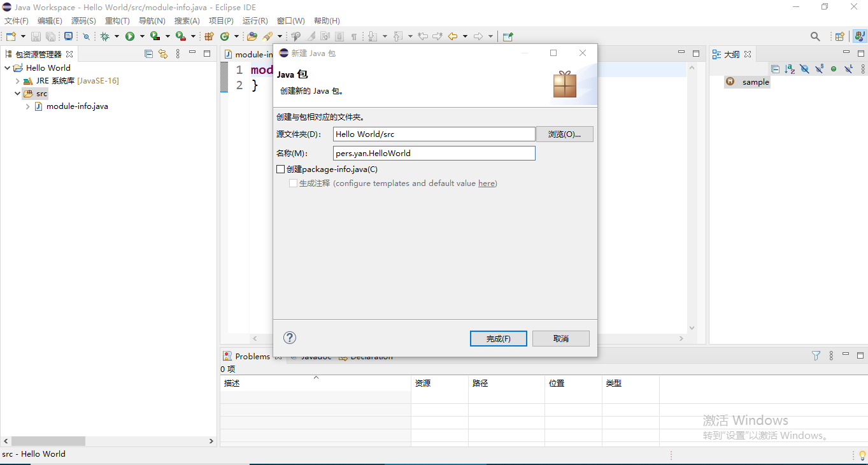868x465 pixels.
Task: Click the Run External Tools icon
Action: point(181,36)
